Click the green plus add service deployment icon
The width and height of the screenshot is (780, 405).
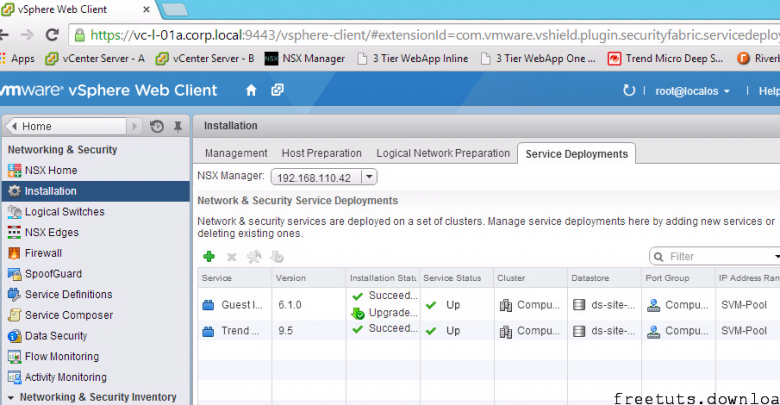tap(209, 257)
